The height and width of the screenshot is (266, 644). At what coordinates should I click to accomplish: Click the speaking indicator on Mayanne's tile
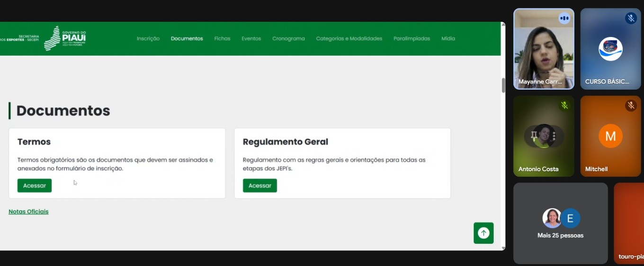(563, 18)
